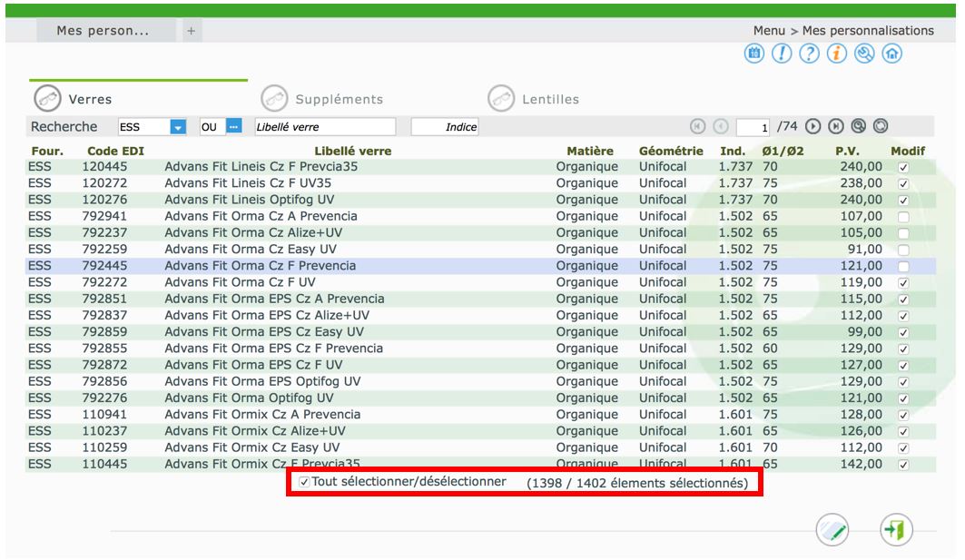This screenshot has width=965, height=560.
Task: Enable Modif for Advans Fit Orma Cz Easy UV
Action: tap(903, 250)
